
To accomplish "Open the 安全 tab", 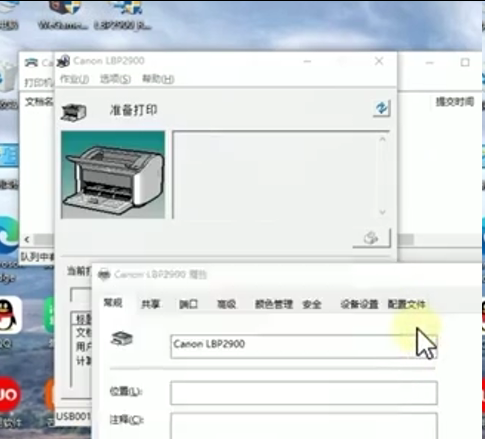I will coord(312,304).
